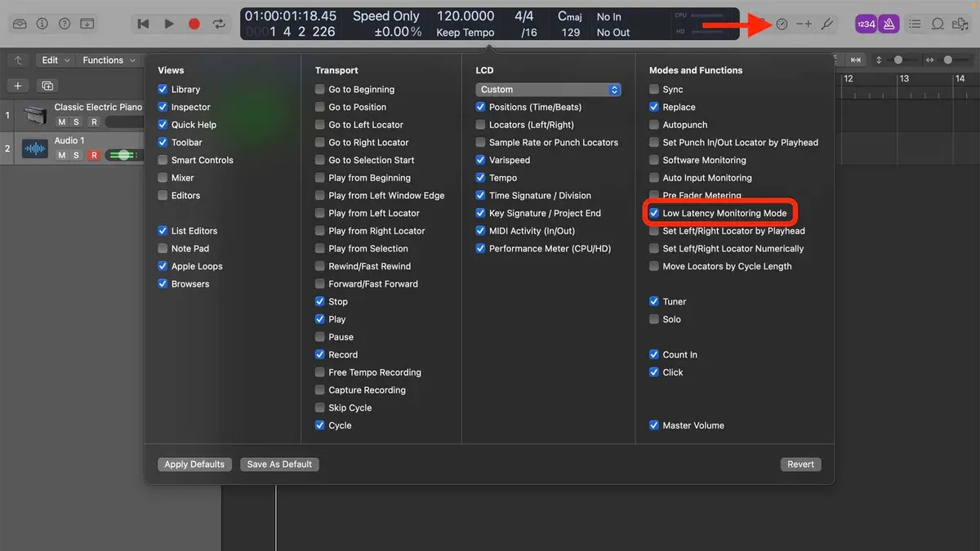The height and width of the screenshot is (551, 980).
Task: Check the Solo mode checkbox
Action: pyautogui.click(x=654, y=319)
